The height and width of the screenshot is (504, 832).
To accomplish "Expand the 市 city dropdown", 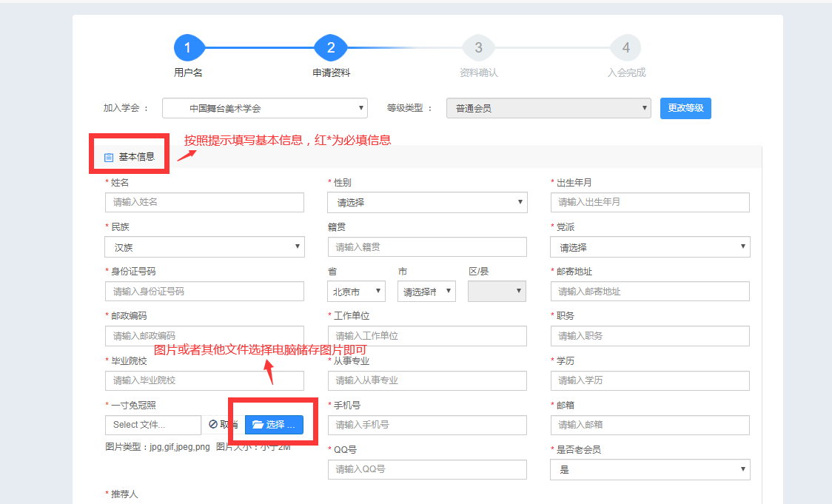I will click(426, 292).
